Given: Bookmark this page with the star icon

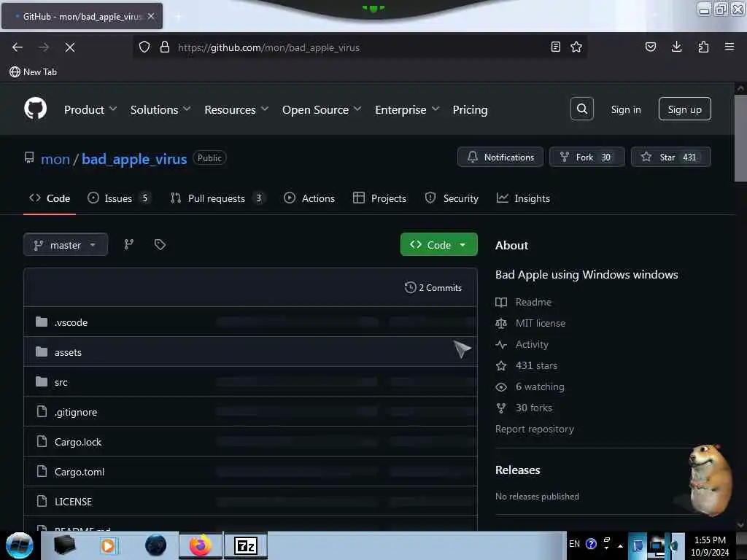Looking at the screenshot, I should pyautogui.click(x=576, y=47).
